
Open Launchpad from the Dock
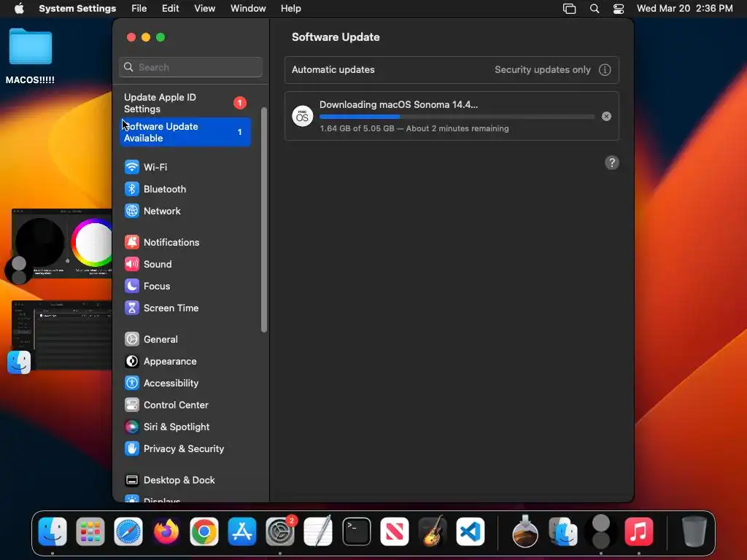point(90,532)
